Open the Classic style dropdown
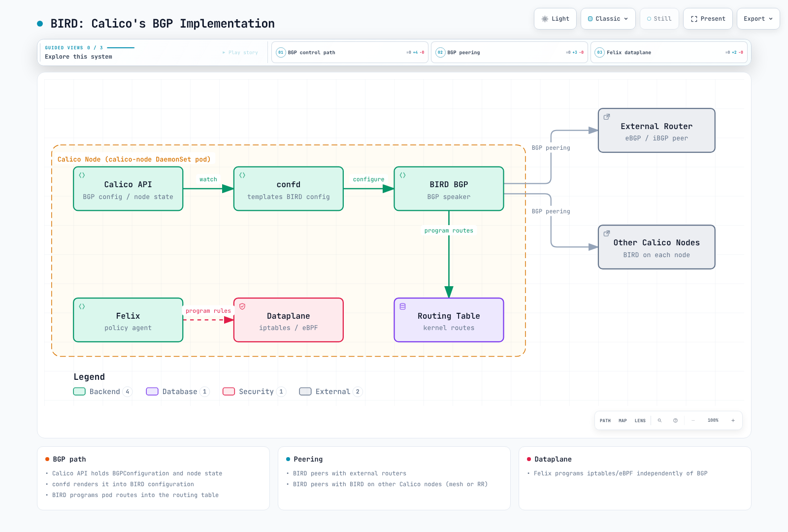 coord(608,19)
